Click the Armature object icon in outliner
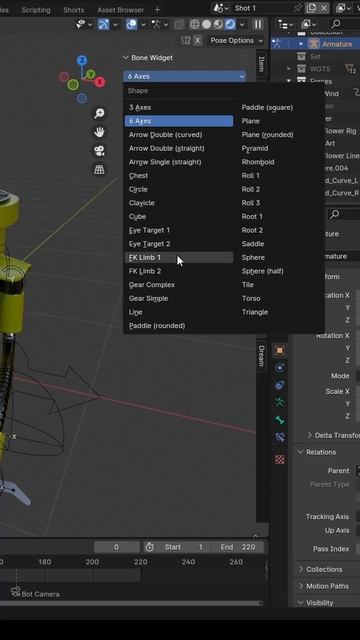 [314, 44]
